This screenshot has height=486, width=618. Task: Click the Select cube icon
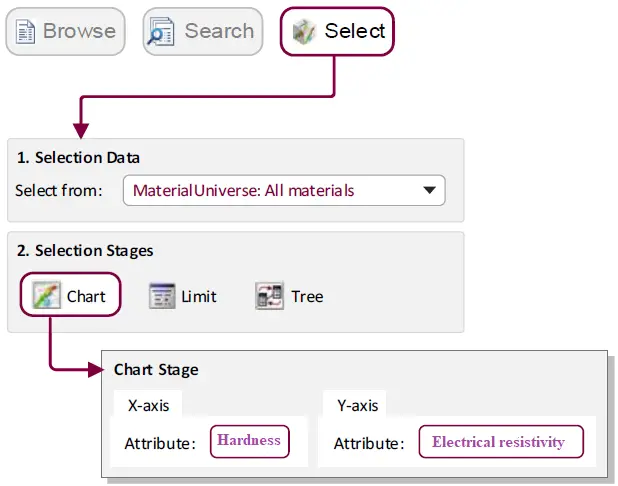[304, 32]
